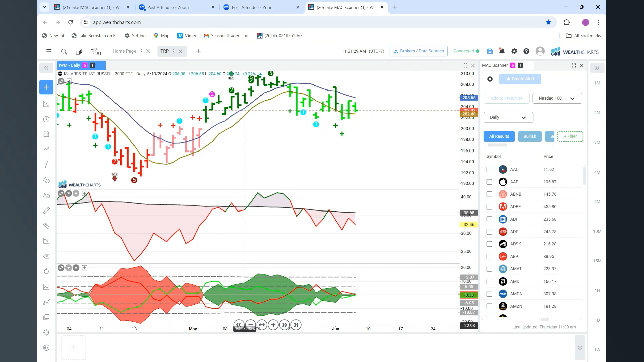Open the calendar events icon in sidebar
Image resolution: width=644 pixels, height=362 pixels.
46,134
